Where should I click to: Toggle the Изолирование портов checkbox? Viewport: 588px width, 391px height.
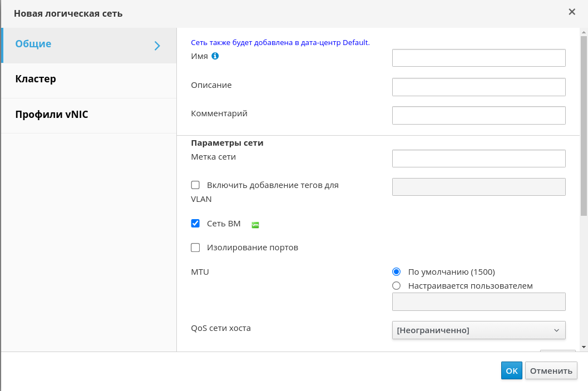point(195,248)
